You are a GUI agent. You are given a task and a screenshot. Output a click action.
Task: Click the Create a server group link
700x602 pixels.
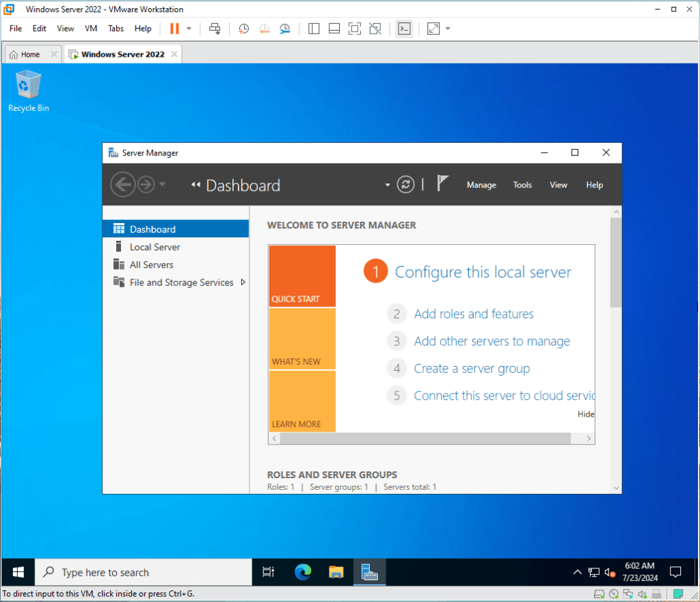(x=472, y=369)
